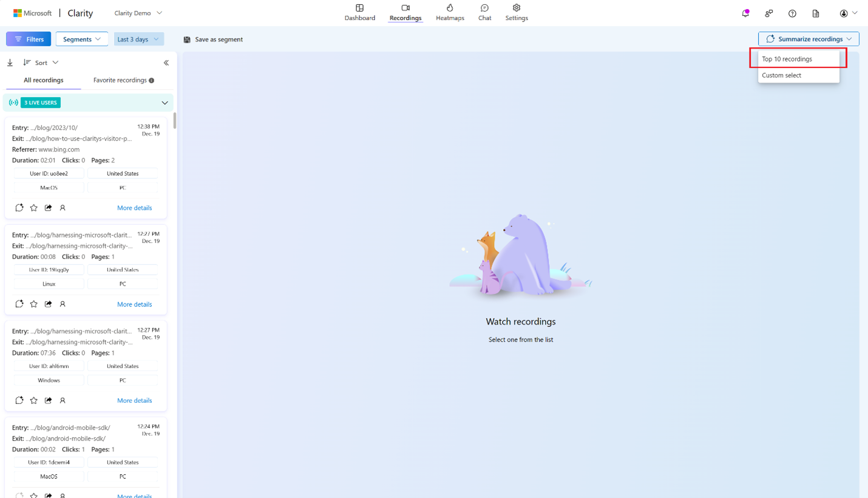Share the ahl6mm recording
This screenshot has height=498, width=868.
point(49,400)
